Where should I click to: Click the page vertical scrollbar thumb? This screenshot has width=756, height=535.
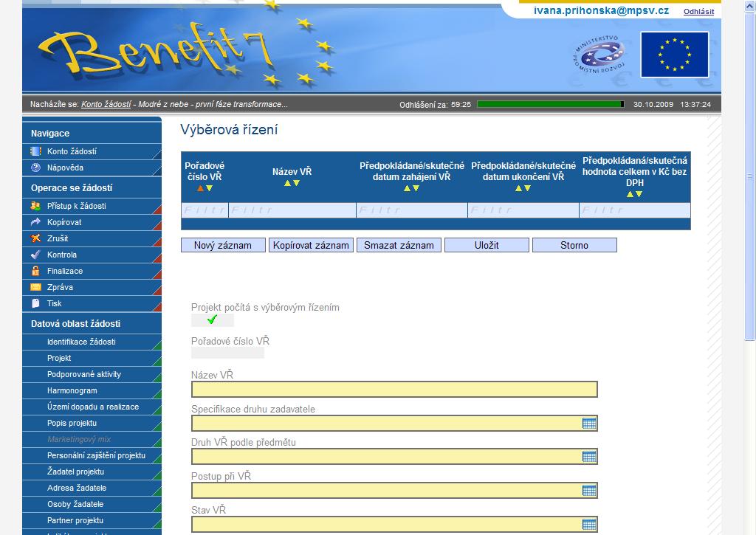coord(749,177)
